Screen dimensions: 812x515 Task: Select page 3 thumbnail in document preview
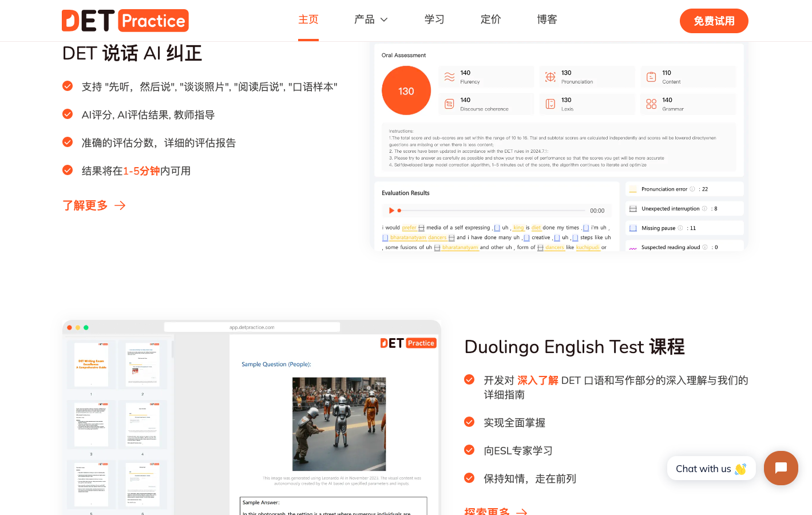pos(91,424)
